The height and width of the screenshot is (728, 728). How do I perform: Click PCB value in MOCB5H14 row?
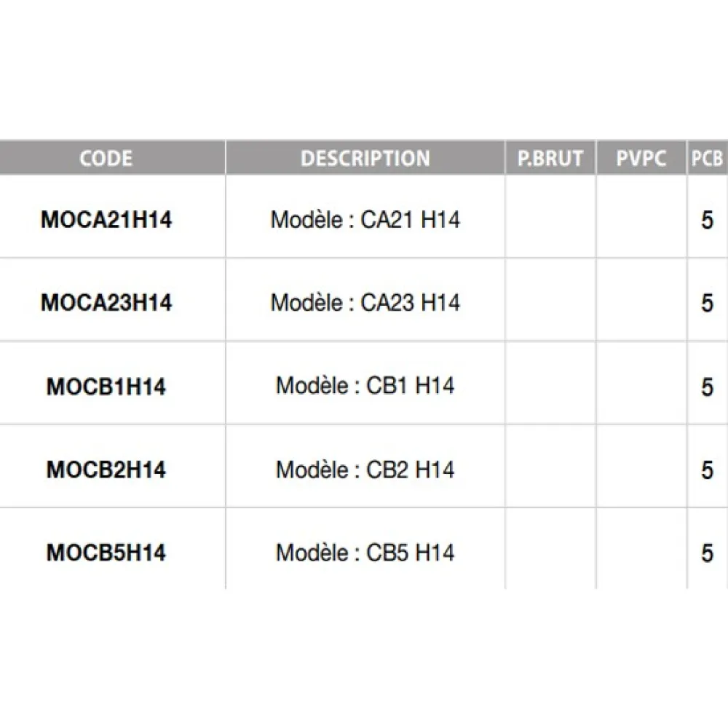pos(707,553)
